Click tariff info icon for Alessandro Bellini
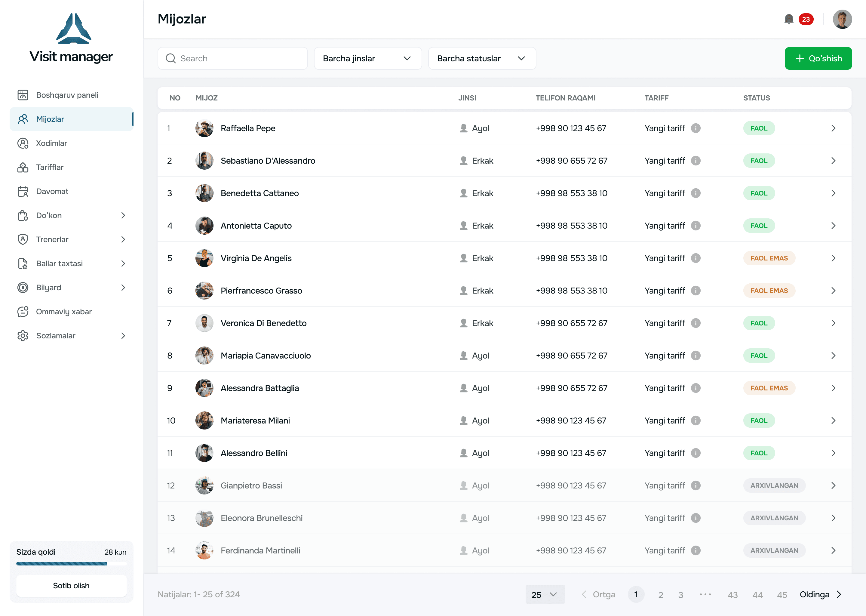This screenshot has width=866, height=616. (696, 453)
